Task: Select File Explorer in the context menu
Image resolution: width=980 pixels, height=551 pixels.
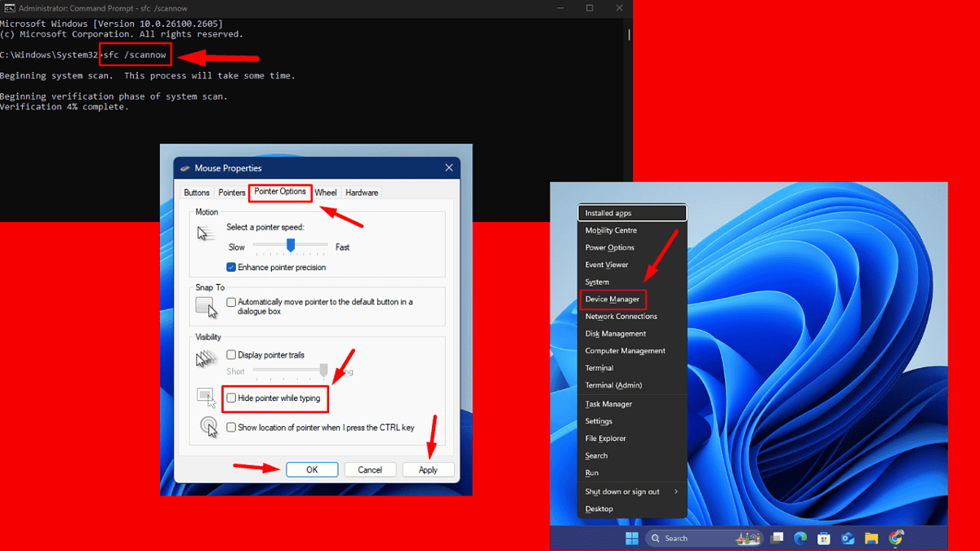Action: [632, 438]
